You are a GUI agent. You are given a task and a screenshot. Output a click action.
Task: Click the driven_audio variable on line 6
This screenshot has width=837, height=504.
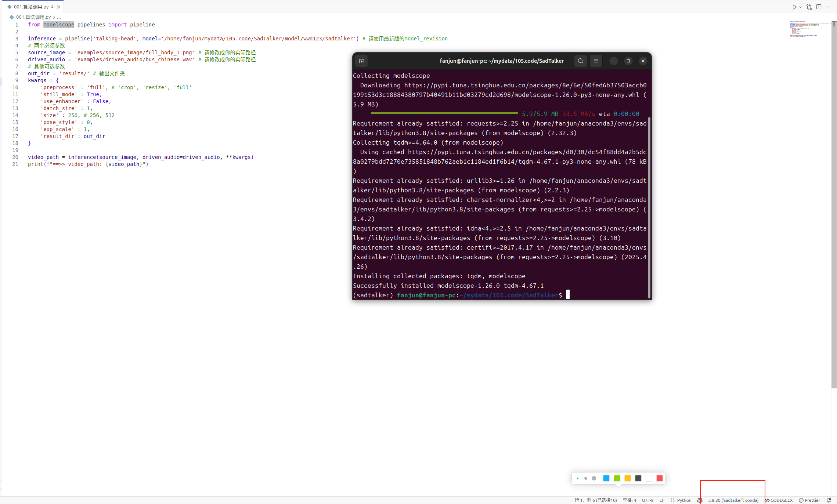click(46, 59)
